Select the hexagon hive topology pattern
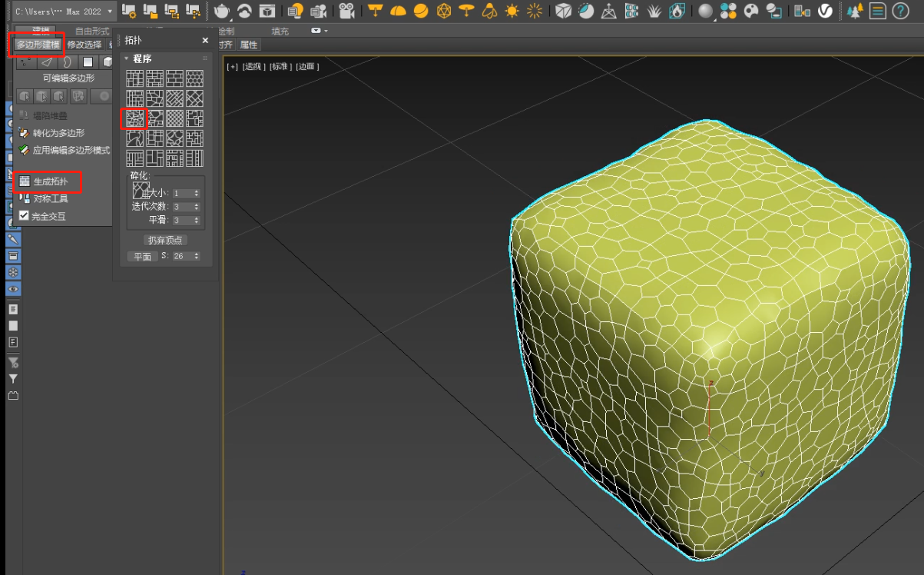Image resolution: width=924 pixels, height=575 pixels. coord(195,78)
